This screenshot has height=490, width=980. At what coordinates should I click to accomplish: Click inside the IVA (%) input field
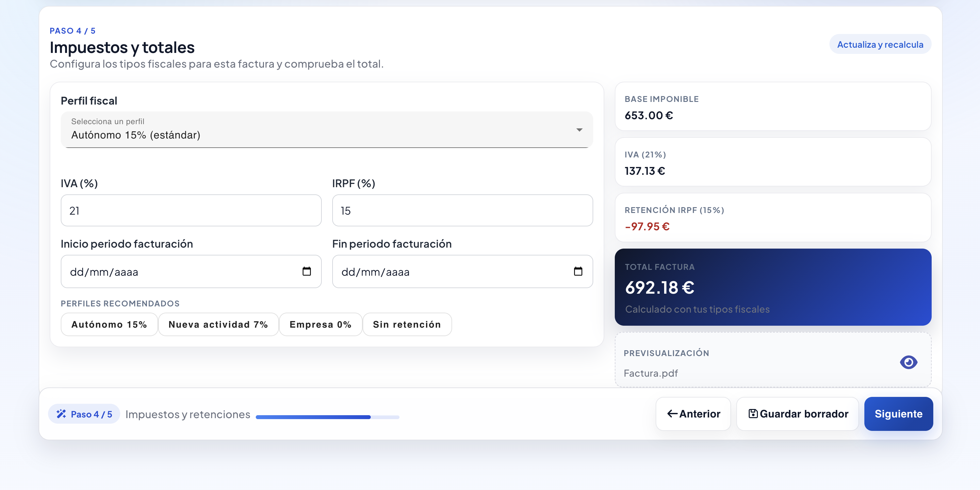tap(190, 210)
